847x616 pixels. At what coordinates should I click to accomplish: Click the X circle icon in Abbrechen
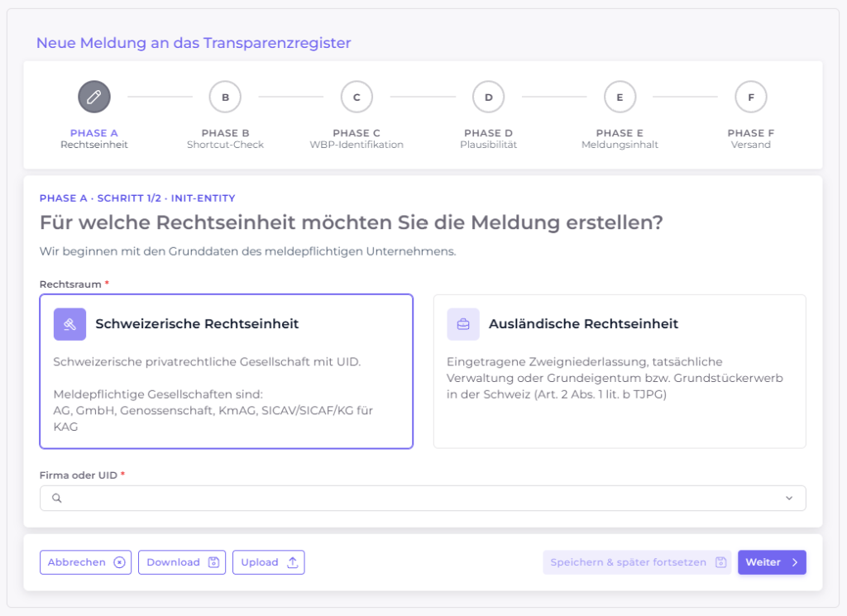click(x=119, y=562)
